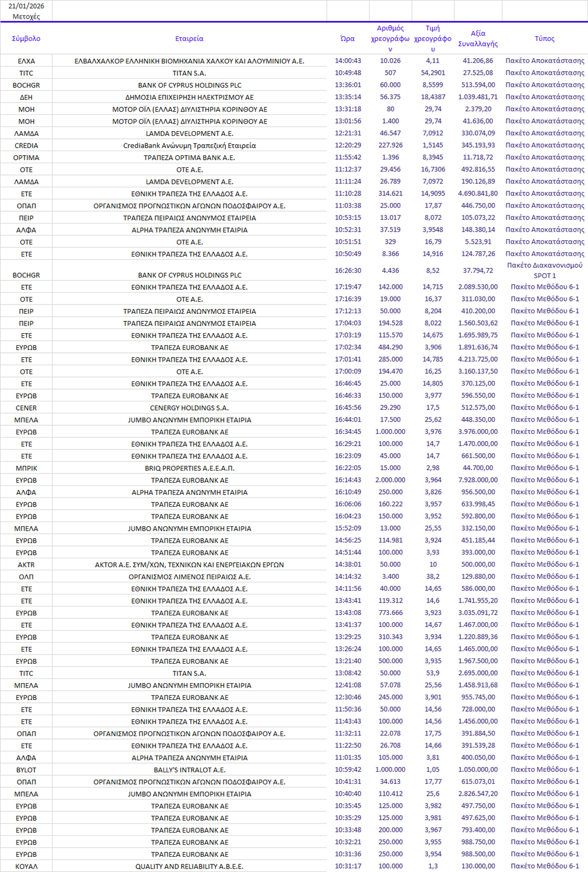
Task: Click quantity cell 773.666
Action: (x=390, y=612)
